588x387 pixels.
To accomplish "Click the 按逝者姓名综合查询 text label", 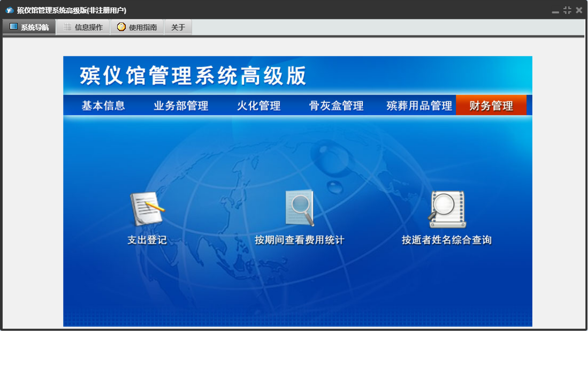I will coord(447,240).
